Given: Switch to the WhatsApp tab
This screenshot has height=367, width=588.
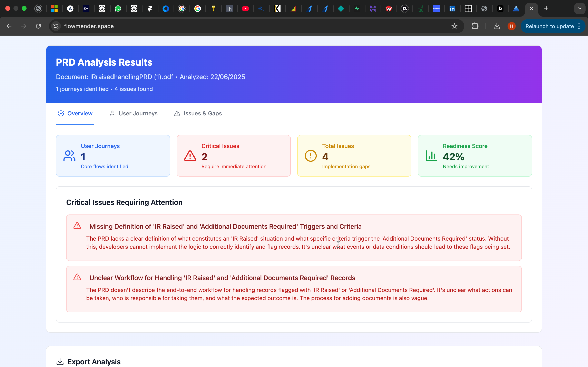Looking at the screenshot, I should pos(118,9).
